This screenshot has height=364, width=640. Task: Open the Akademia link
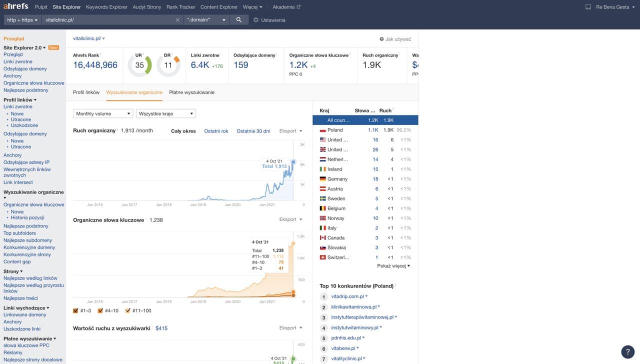click(286, 7)
